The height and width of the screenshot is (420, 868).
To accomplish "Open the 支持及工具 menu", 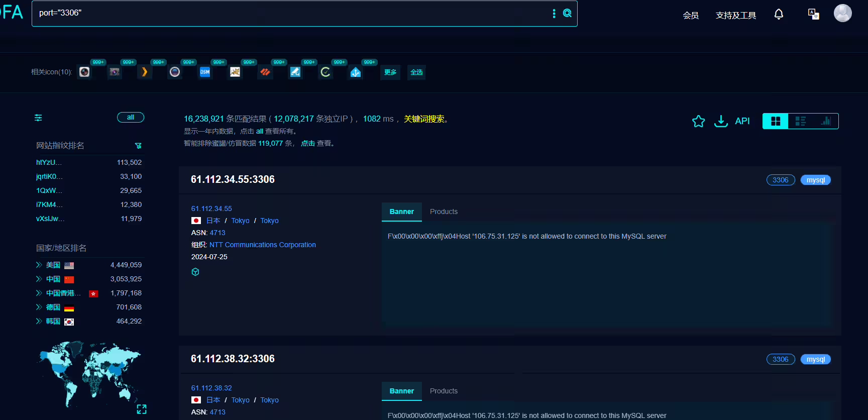I will coord(735,15).
